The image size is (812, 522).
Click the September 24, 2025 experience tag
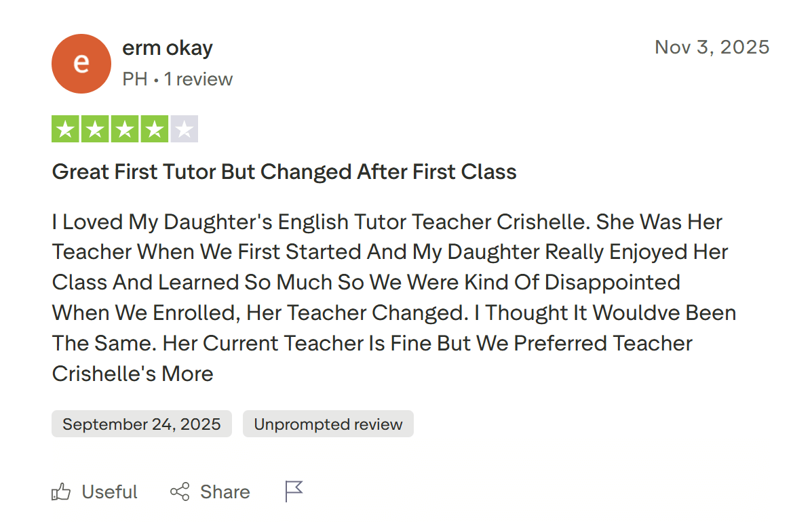click(141, 424)
